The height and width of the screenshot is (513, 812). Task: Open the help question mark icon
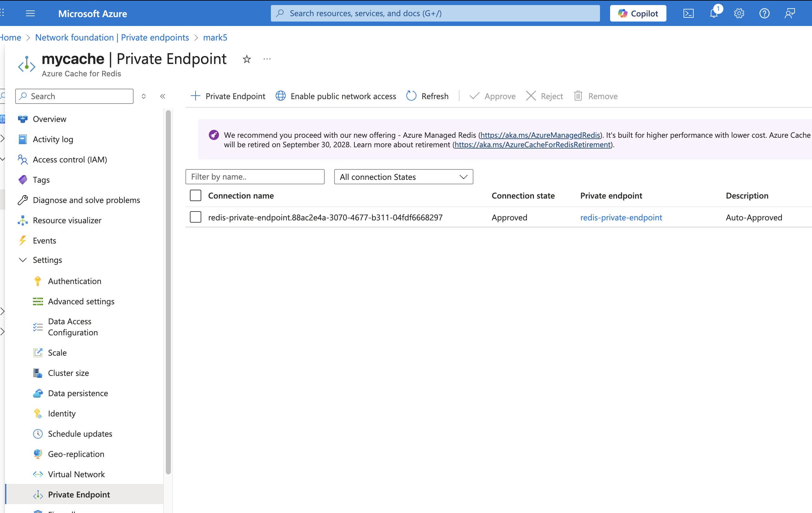click(x=764, y=14)
